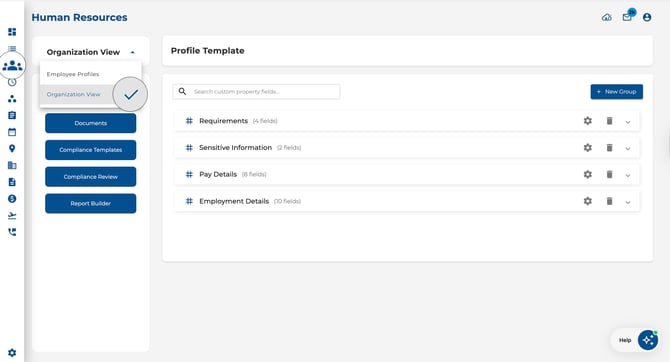
Task: Open the calendar icon in sidebar
Action: [12, 132]
